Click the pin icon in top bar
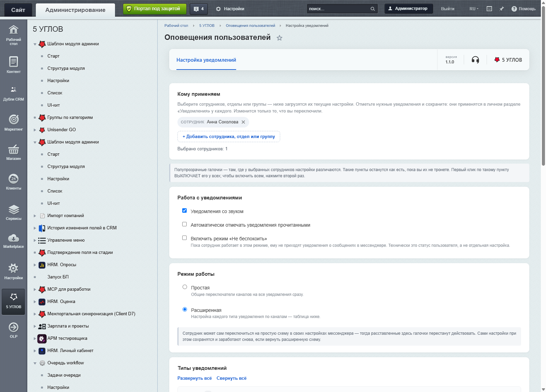 point(501,9)
